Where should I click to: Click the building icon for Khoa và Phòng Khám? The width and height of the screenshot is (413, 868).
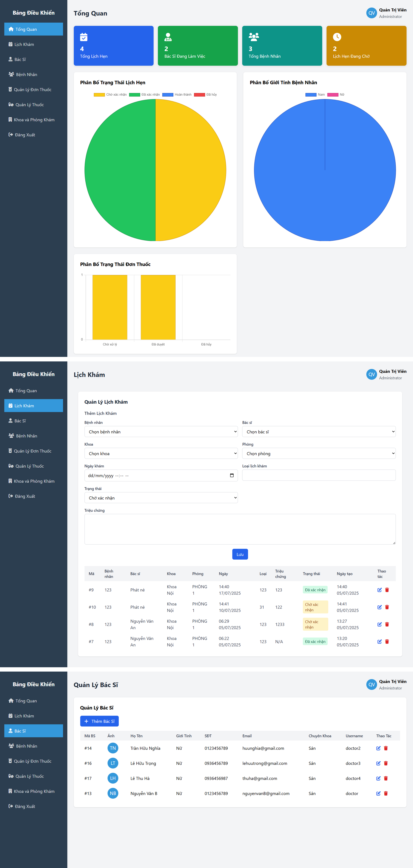coord(11,120)
